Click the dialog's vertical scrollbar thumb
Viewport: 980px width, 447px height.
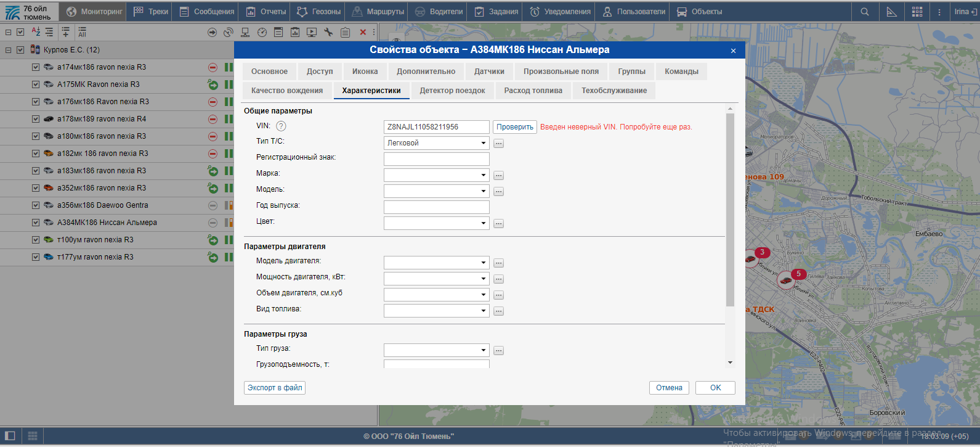[730, 210]
